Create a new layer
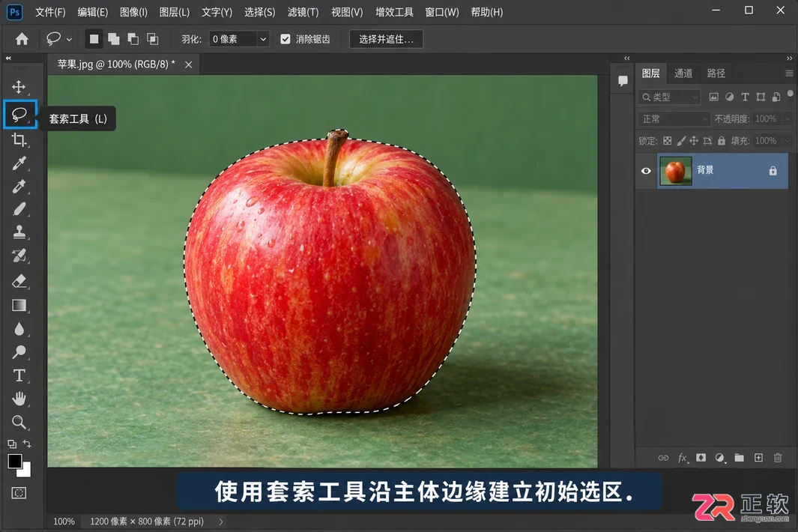The image size is (798, 532). 758,458
